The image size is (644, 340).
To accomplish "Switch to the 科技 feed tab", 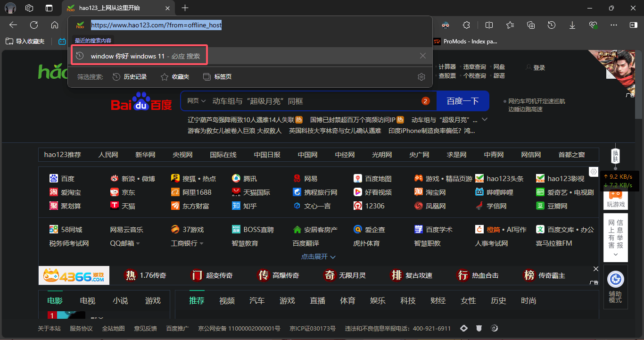I will (x=408, y=301).
